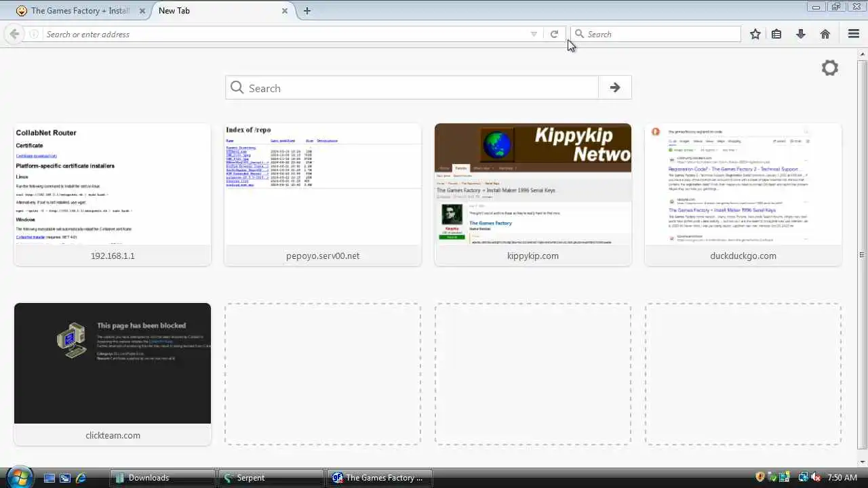Open the hamburger menu
Image resolution: width=868 pixels, height=488 pixels.
tap(854, 34)
